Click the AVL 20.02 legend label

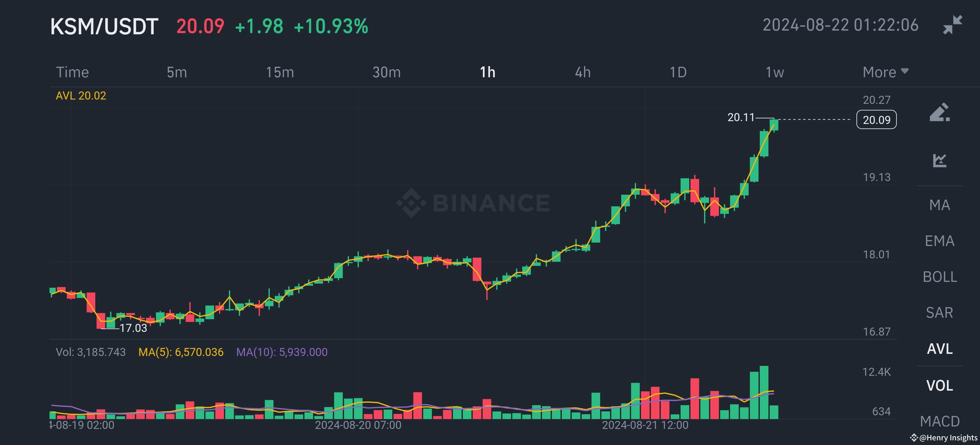[x=81, y=96]
